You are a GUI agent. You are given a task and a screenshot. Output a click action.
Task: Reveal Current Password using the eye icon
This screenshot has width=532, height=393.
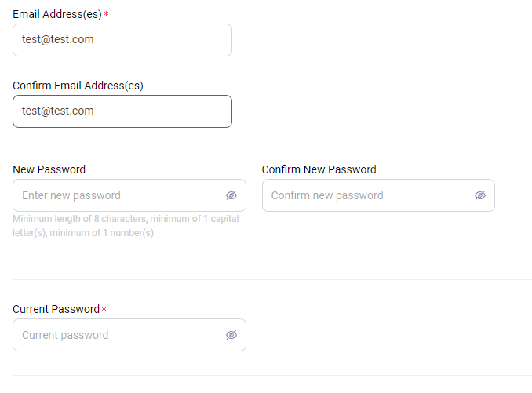click(231, 335)
